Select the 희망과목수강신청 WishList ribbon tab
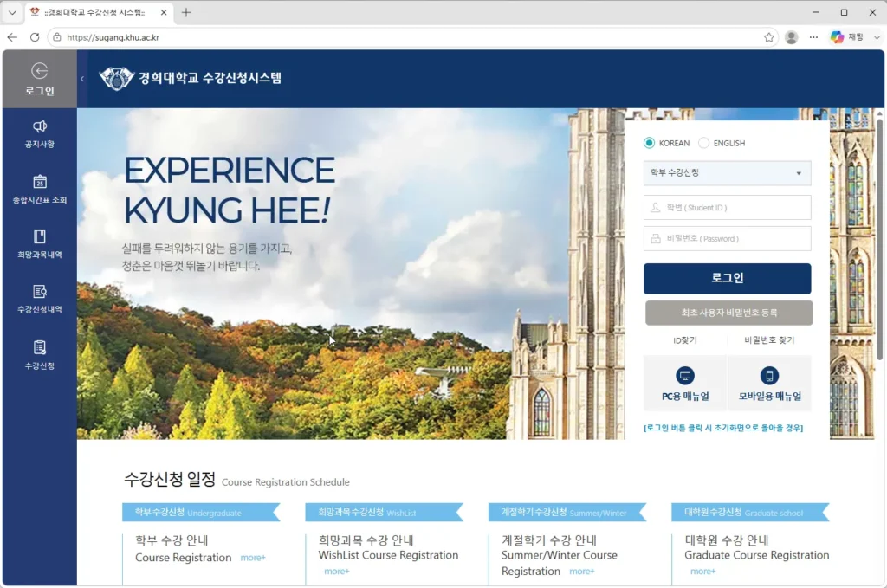The height and width of the screenshot is (588, 887). coord(384,513)
